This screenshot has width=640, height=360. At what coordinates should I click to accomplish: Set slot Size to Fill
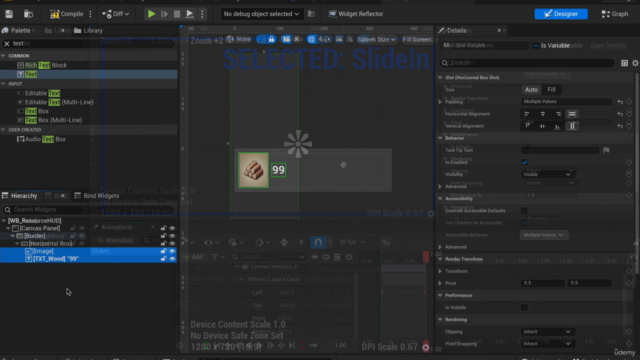coord(551,90)
